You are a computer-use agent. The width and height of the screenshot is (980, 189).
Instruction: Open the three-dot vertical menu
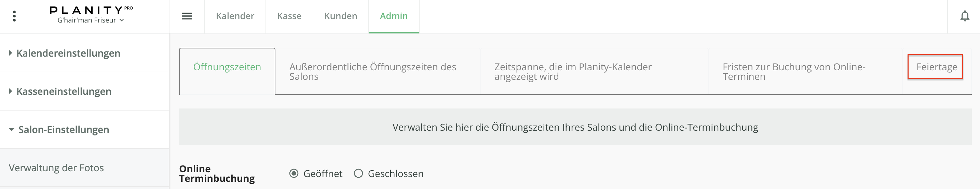(14, 16)
